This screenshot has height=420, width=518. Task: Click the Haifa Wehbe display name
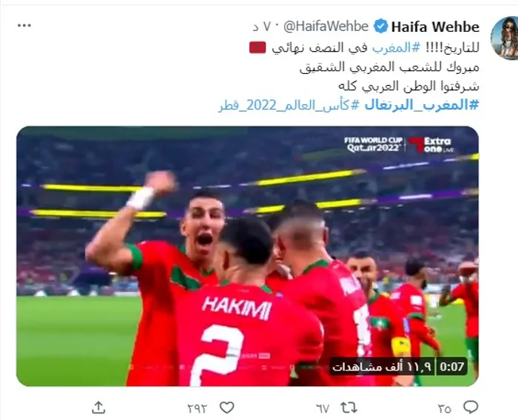click(x=435, y=27)
